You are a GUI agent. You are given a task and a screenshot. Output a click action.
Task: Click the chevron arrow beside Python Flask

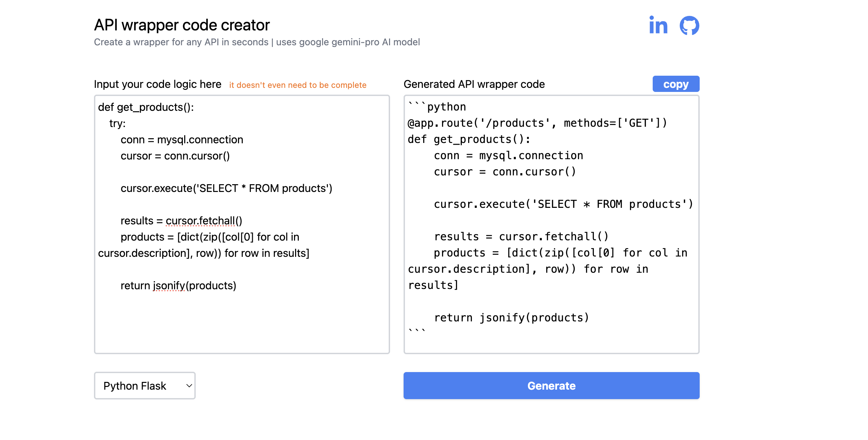189,386
